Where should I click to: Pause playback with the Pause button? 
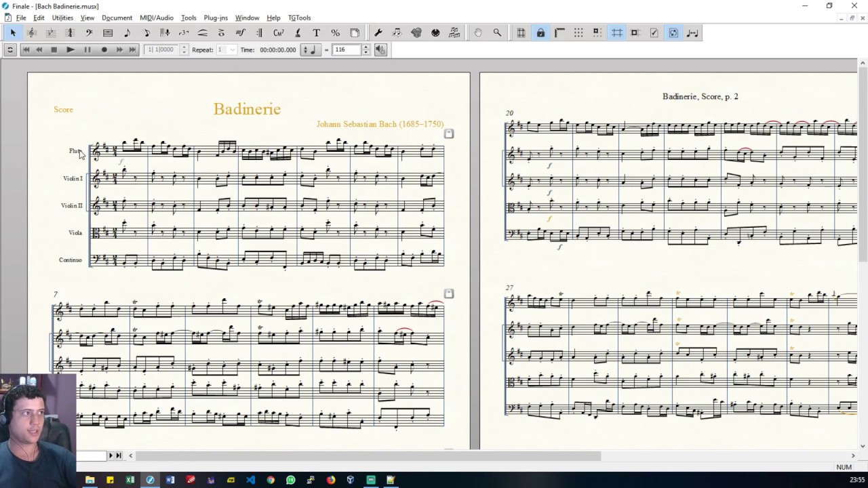click(x=87, y=49)
